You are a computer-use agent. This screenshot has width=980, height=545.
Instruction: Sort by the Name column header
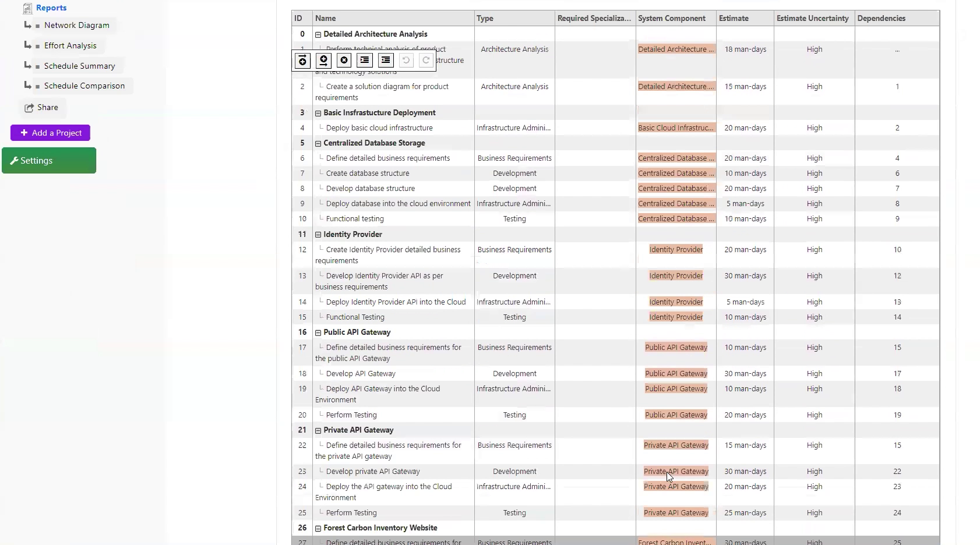pos(393,18)
